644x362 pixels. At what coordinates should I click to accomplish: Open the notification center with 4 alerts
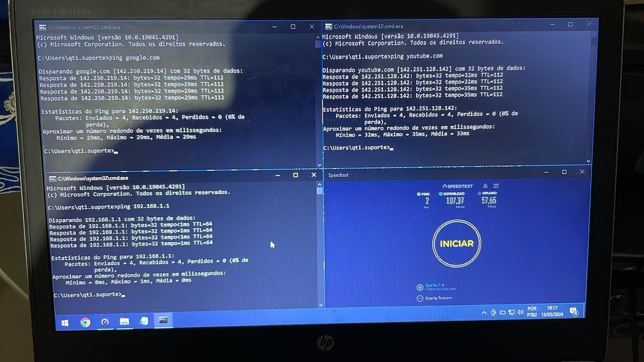574,311
